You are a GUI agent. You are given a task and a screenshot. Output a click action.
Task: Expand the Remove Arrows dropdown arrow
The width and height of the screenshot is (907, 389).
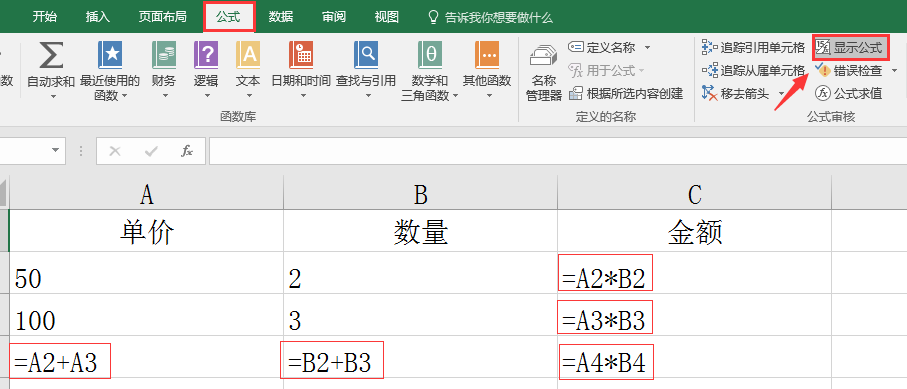click(780, 94)
